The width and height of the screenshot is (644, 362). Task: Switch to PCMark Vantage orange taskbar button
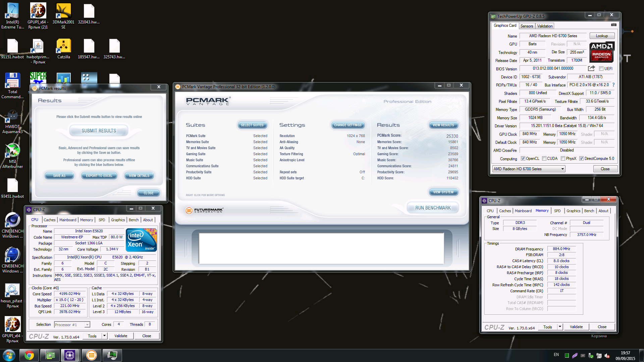(x=91, y=355)
